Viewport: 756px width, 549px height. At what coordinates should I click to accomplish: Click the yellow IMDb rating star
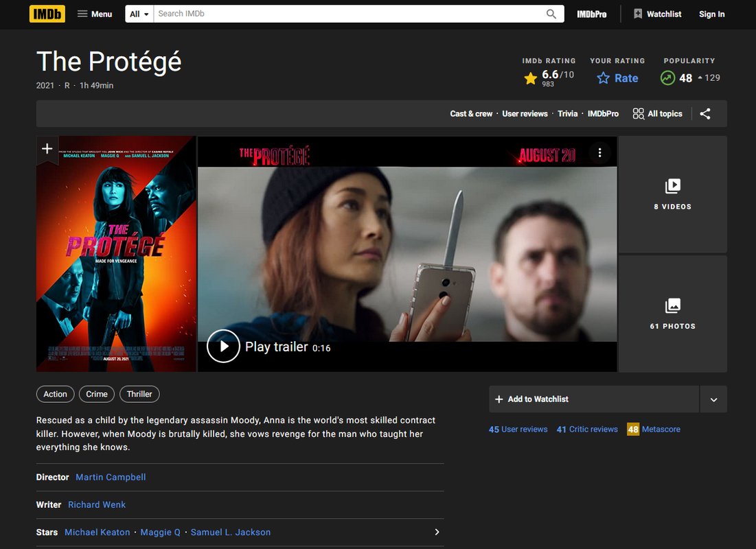click(530, 78)
